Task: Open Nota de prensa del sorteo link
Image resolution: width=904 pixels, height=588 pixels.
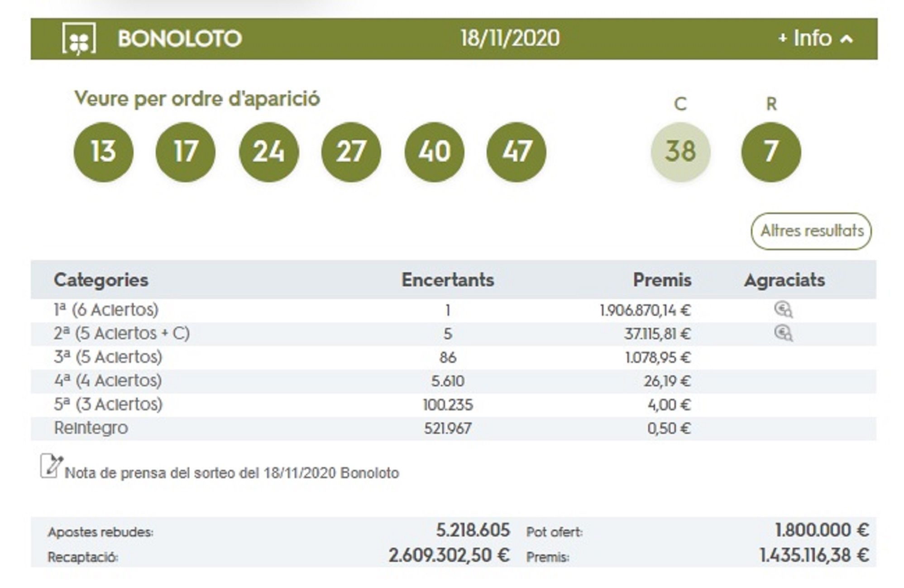Action: 232,473
